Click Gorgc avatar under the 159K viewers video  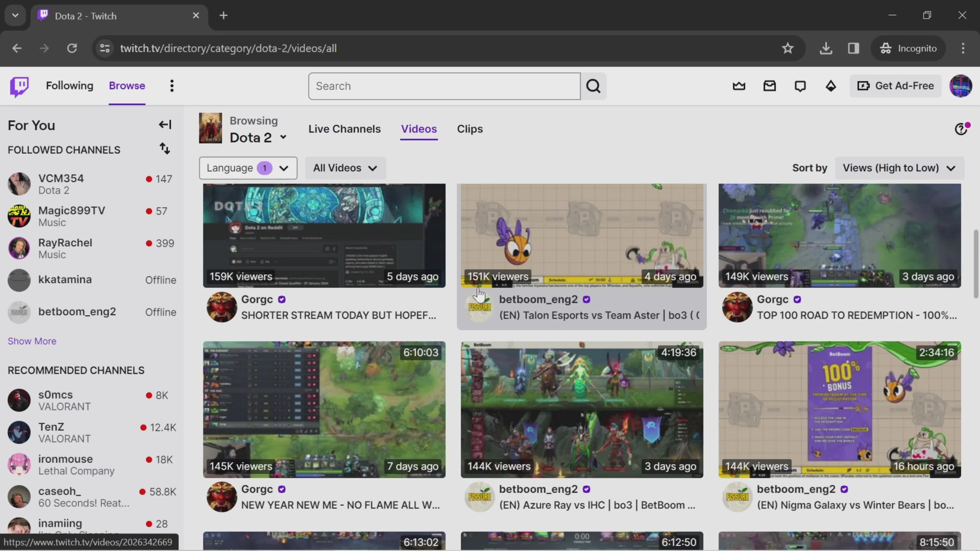(x=222, y=307)
